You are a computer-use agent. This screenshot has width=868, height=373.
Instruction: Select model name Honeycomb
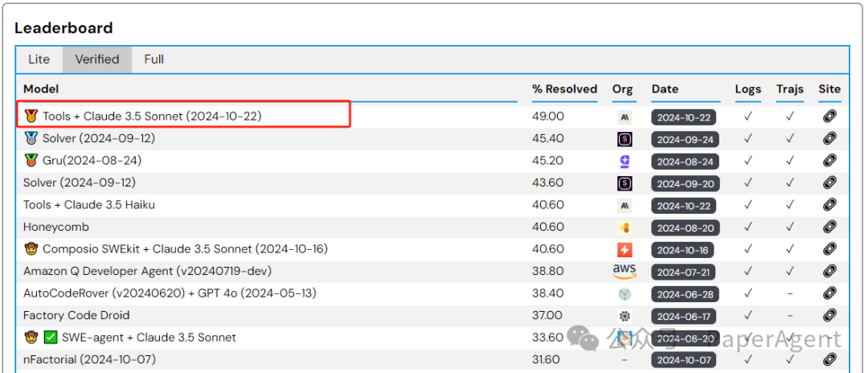[56, 227]
